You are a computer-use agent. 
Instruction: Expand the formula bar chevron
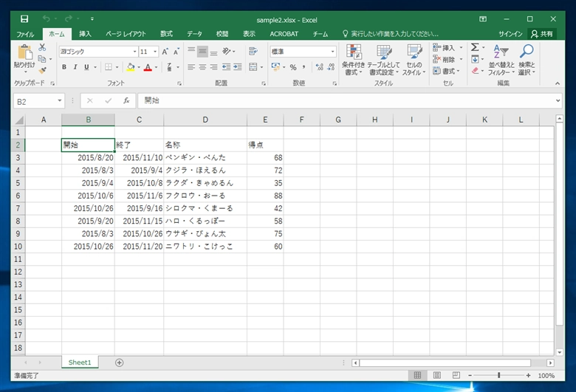(558, 100)
